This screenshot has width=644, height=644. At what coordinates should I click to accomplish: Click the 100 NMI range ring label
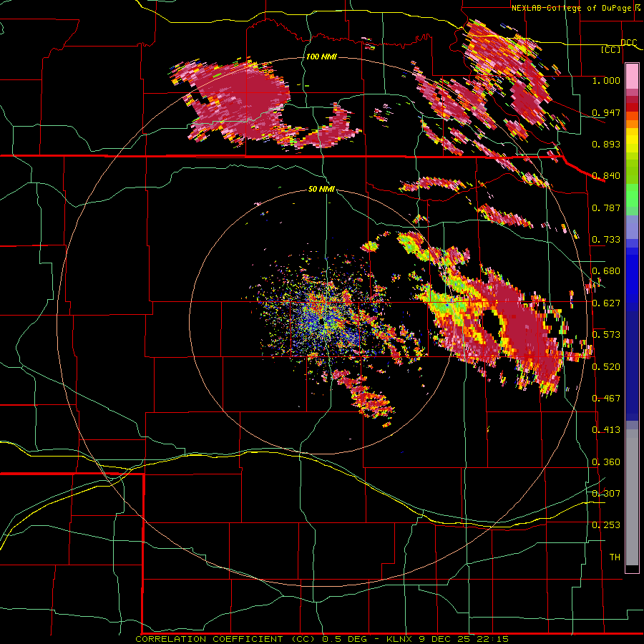[321, 57]
